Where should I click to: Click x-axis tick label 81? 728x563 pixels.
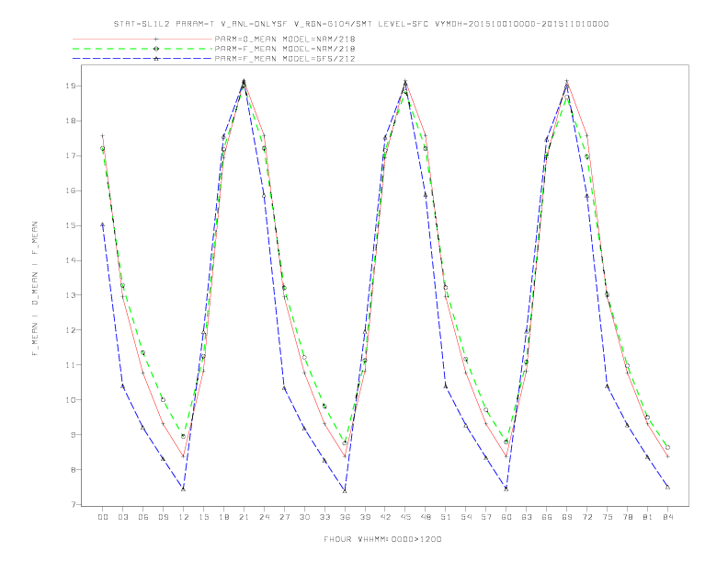pyautogui.click(x=648, y=517)
